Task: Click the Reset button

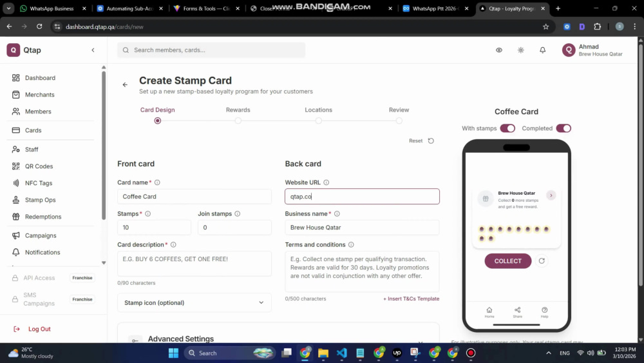Action: (x=421, y=141)
